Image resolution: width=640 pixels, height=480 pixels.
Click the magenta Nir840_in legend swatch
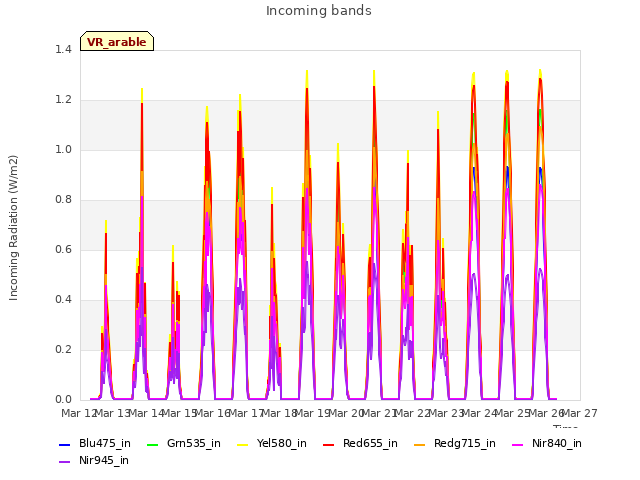518,444
